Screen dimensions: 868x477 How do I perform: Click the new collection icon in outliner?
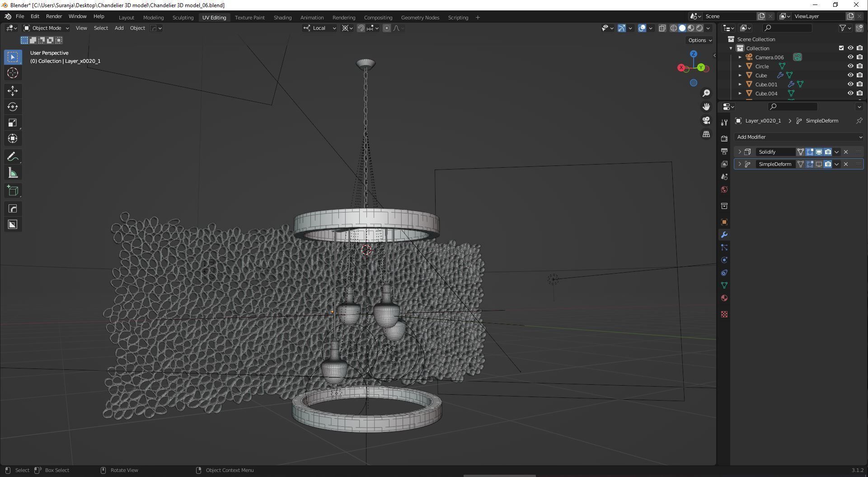coord(859,28)
